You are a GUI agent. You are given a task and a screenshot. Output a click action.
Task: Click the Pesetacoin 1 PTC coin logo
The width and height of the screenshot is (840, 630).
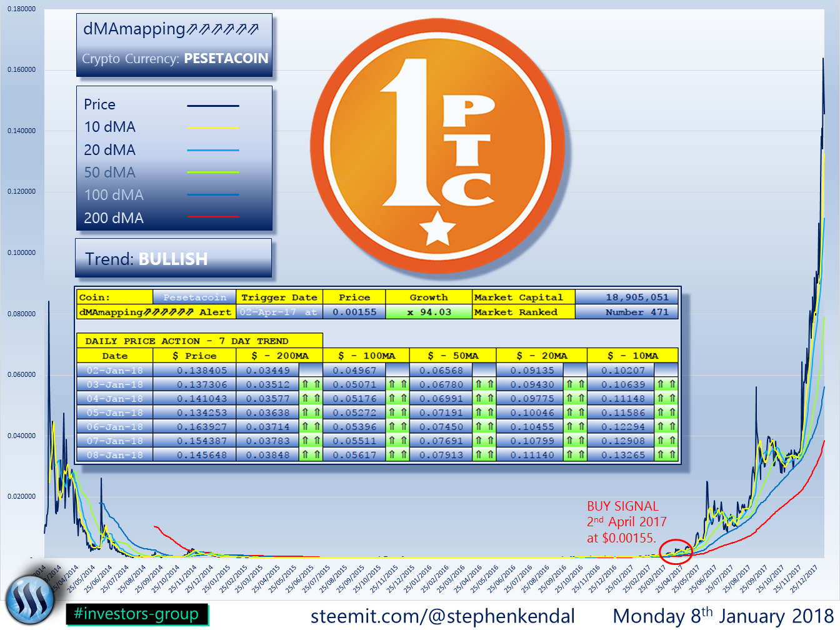tap(437, 145)
